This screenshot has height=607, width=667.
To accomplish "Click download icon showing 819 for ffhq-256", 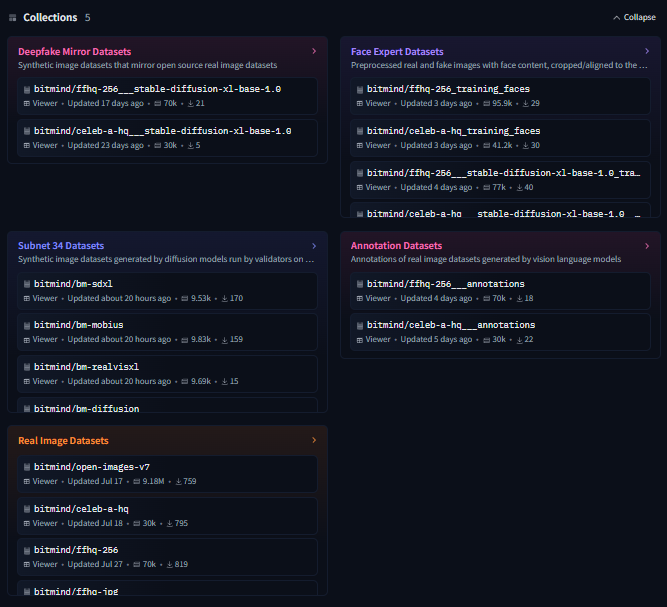I will [170, 564].
